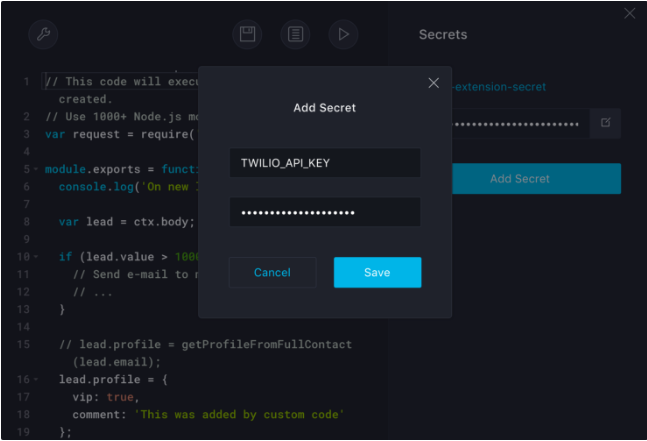Click code line 'var lead = ctx.body;'

[126, 222]
